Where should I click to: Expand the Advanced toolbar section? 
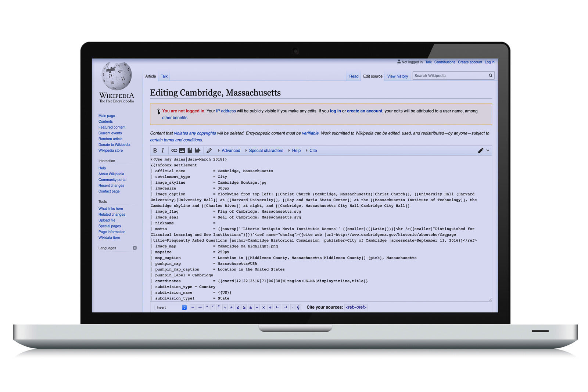coord(229,151)
